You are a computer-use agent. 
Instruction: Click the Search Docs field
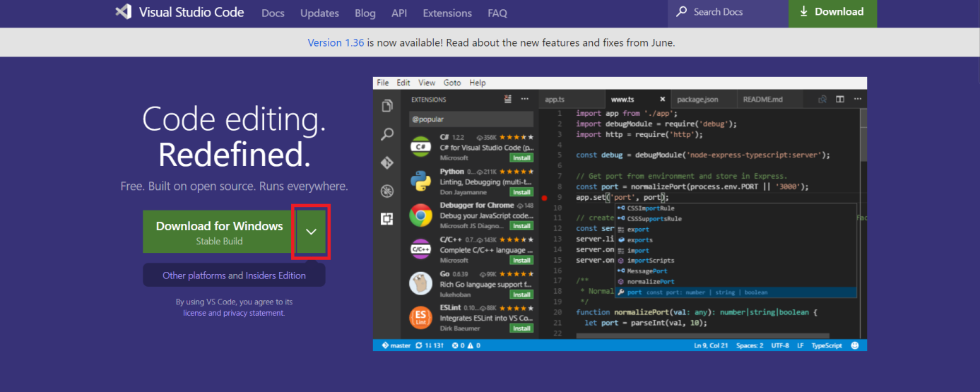click(728, 12)
